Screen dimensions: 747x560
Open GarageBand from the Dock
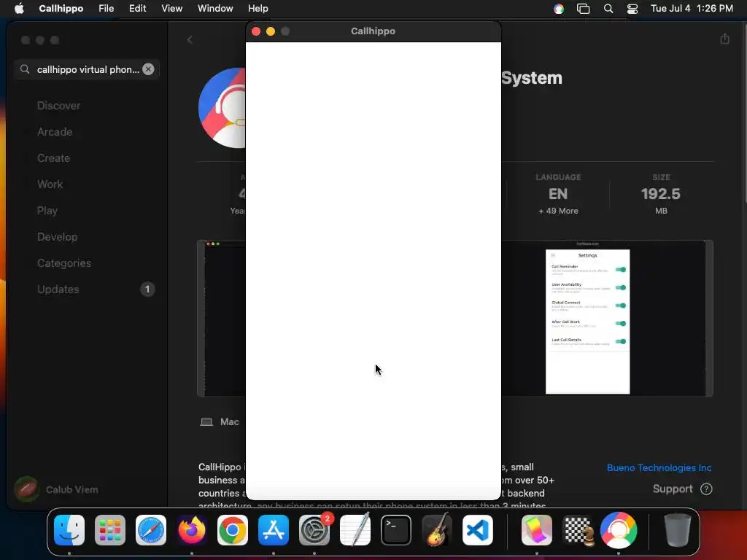tap(437, 530)
